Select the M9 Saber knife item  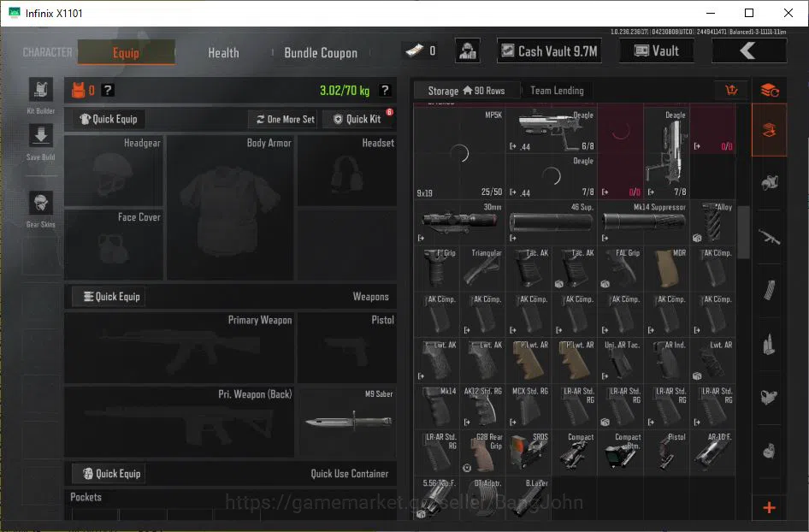coord(348,423)
